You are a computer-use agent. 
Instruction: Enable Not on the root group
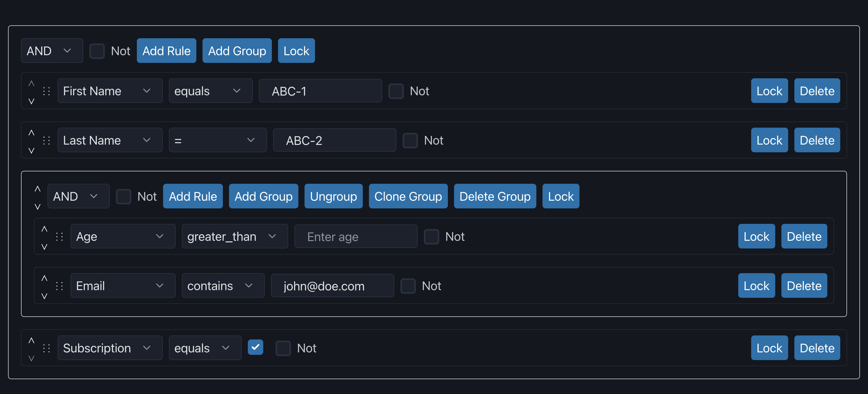[x=97, y=51]
